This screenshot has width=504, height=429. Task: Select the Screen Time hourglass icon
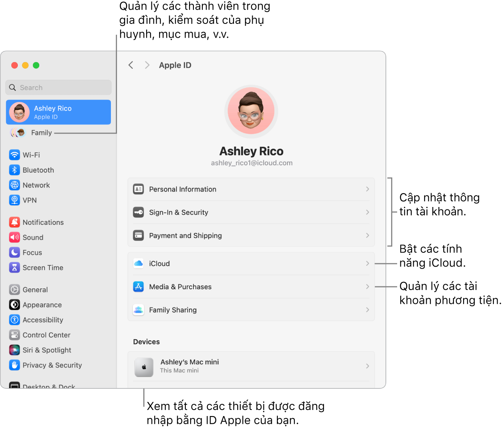14,267
